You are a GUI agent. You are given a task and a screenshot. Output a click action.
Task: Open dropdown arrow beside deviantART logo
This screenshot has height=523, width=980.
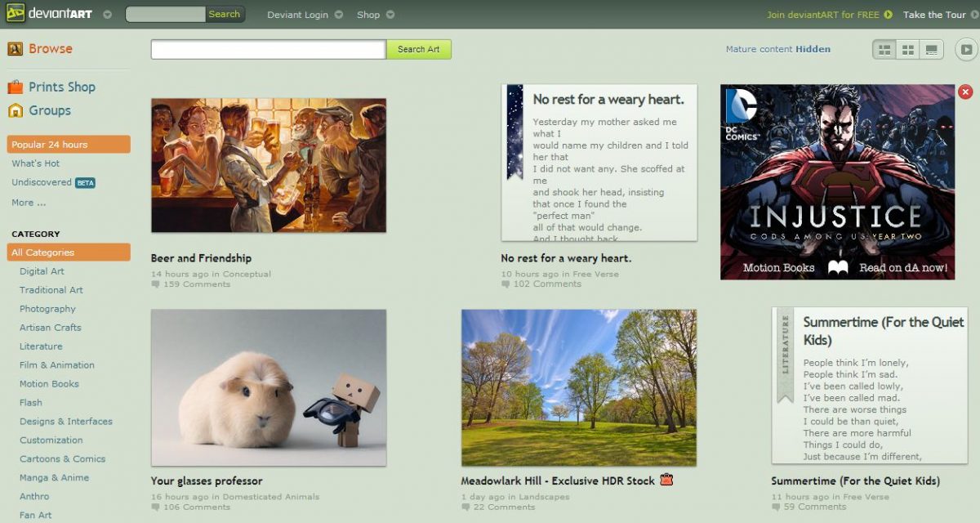[x=108, y=15]
